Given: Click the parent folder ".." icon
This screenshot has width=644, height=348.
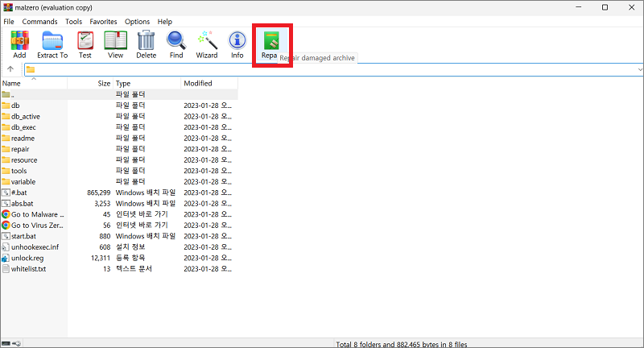Looking at the screenshot, I should (x=6, y=94).
